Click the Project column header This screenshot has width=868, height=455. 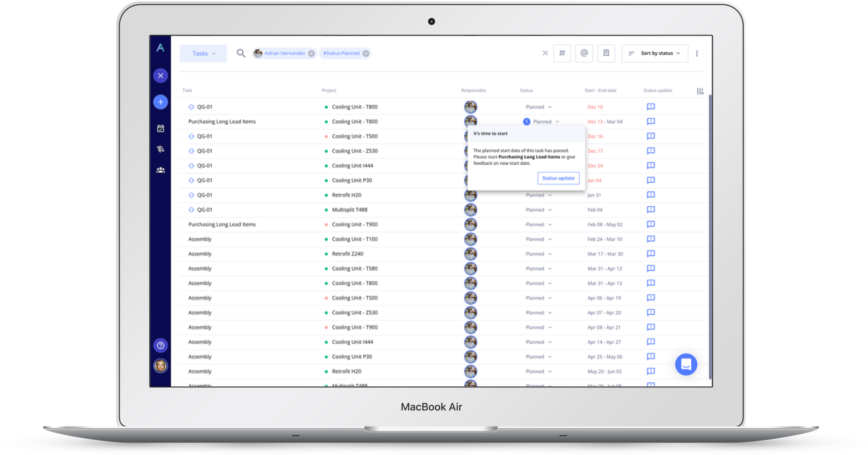329,91
